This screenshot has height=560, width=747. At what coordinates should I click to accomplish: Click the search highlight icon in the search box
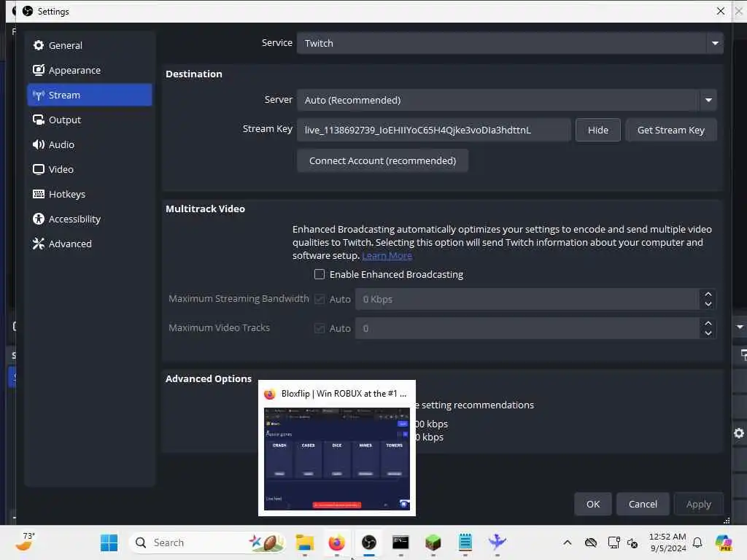click(266, 542)
